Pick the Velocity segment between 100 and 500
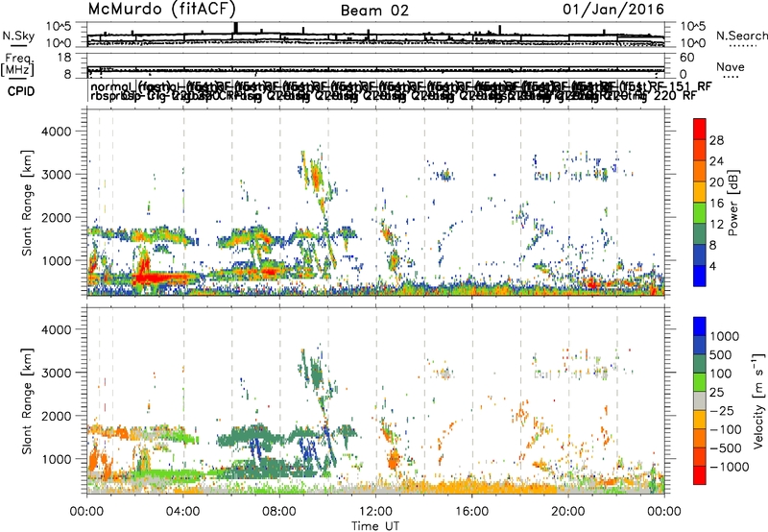Viewport: 768px width, 532px height. click(x=700, y=363)
